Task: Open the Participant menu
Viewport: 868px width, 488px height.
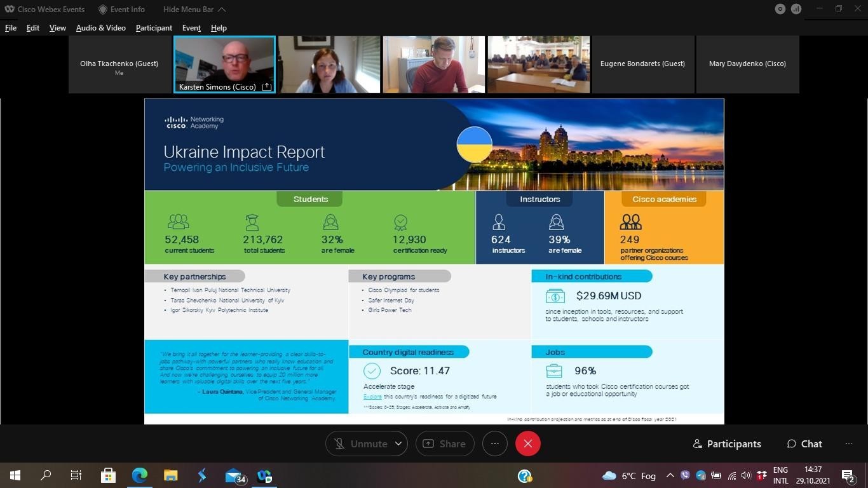Action: [x=154, y=28]
